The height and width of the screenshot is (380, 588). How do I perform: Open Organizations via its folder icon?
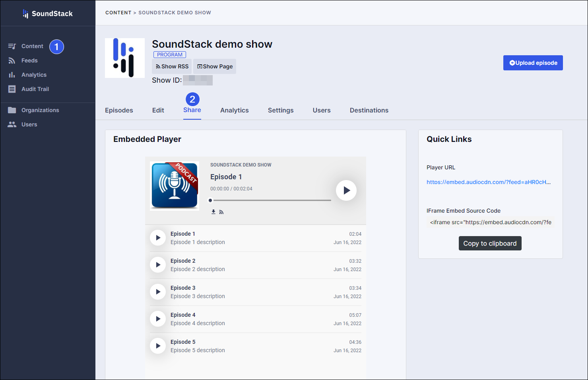[12, 110]
